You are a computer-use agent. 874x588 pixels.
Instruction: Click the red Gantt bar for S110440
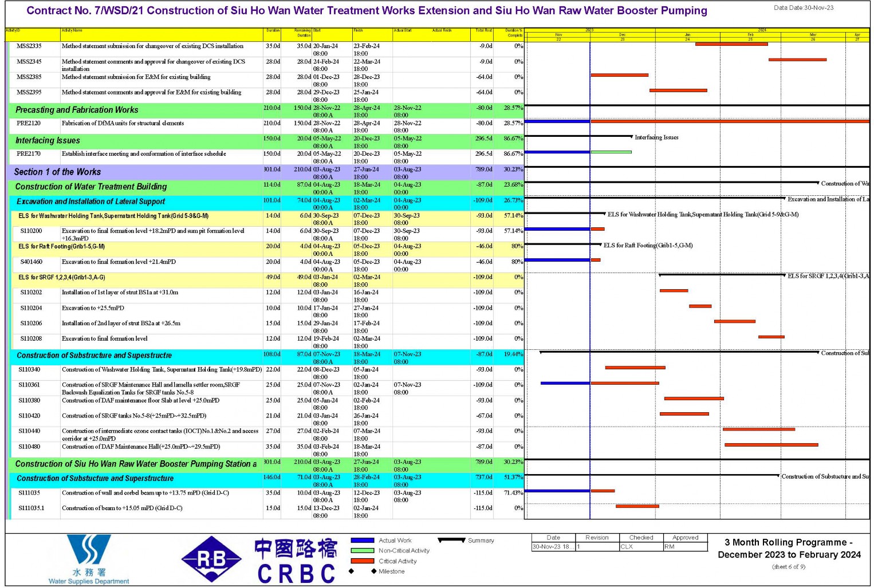[x=759, y=429]
